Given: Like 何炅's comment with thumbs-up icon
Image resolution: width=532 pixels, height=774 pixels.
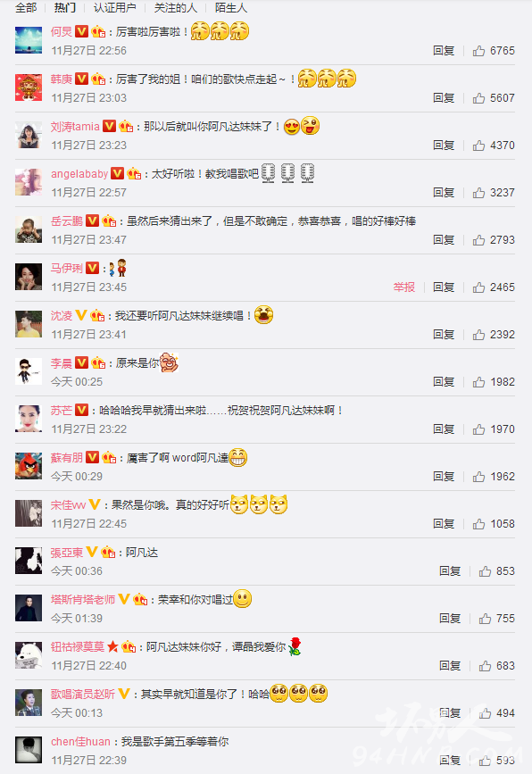Looking at the screenshot, I should point(478,51).
